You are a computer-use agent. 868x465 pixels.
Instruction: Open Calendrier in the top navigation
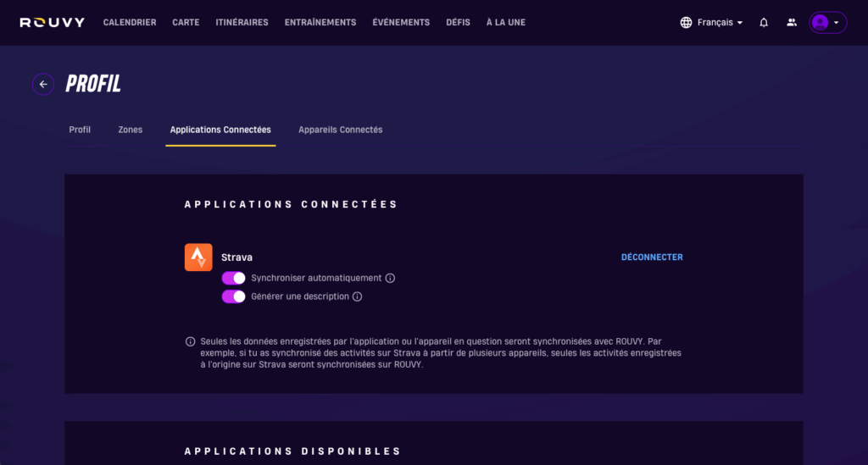click(130, 23)
